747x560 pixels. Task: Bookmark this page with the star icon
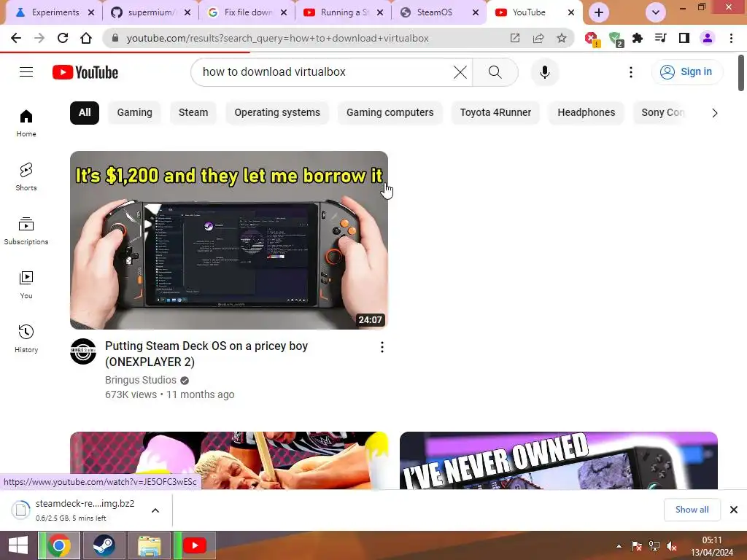click(x=562, y=38)
